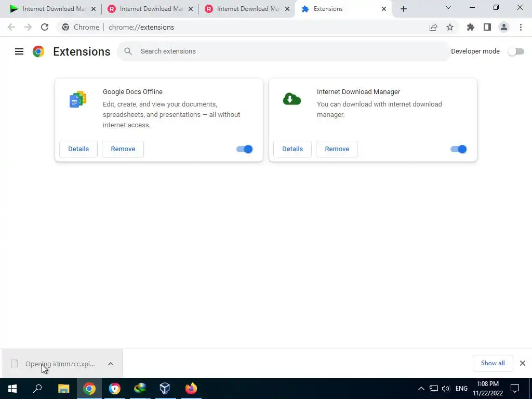Go forward with the browser forward arrow
Image resolution: width=532 pixels, height=399 pixels.
[28, 27]
